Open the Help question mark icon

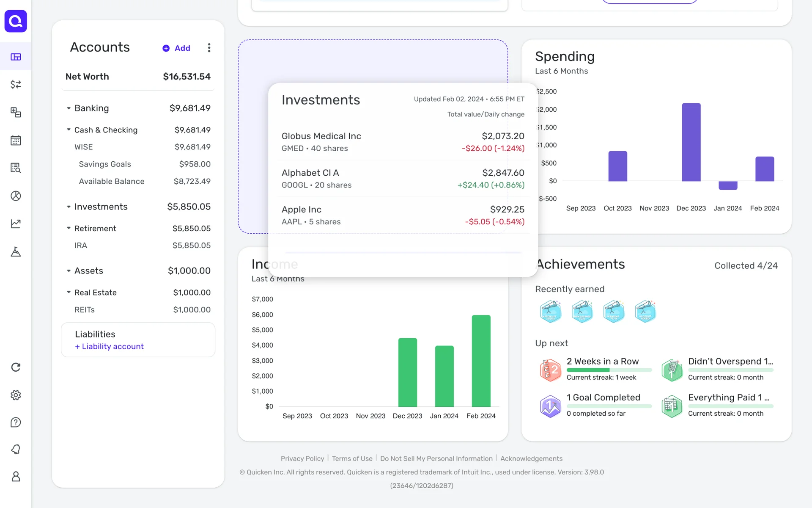pos(16,422)
